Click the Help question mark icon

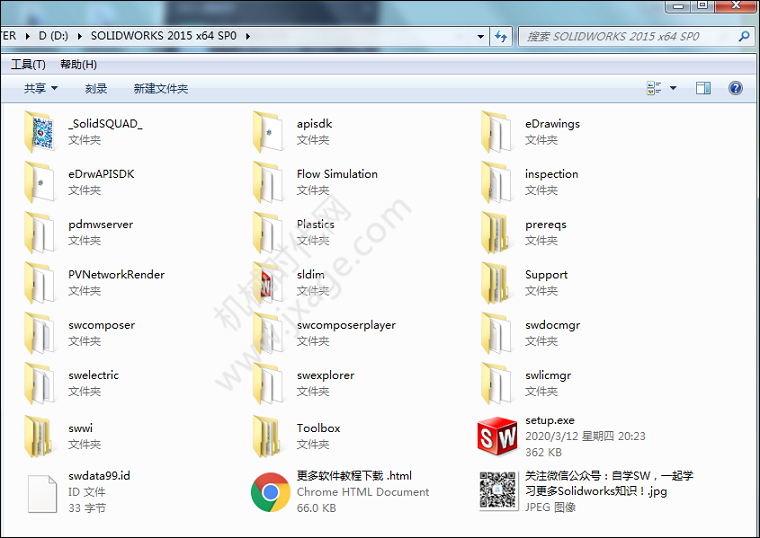735,88
